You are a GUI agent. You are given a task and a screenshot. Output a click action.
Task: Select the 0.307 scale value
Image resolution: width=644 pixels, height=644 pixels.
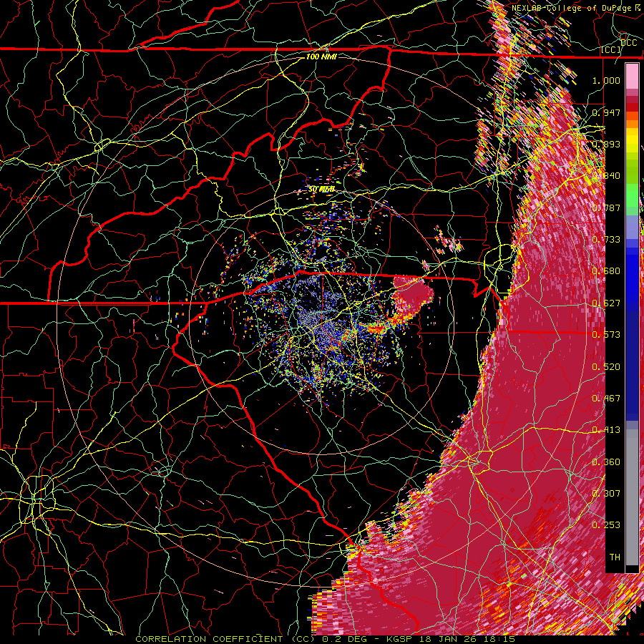click(606, 493)
